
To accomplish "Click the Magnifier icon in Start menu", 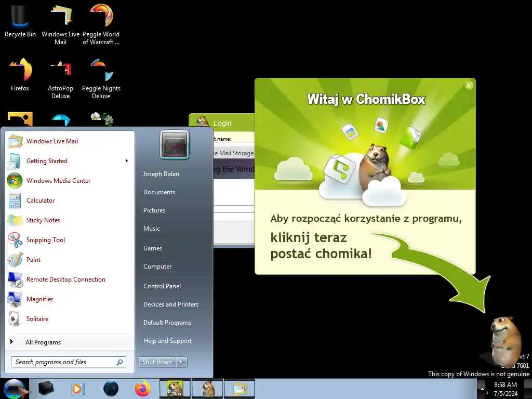I will coord(15,299).
